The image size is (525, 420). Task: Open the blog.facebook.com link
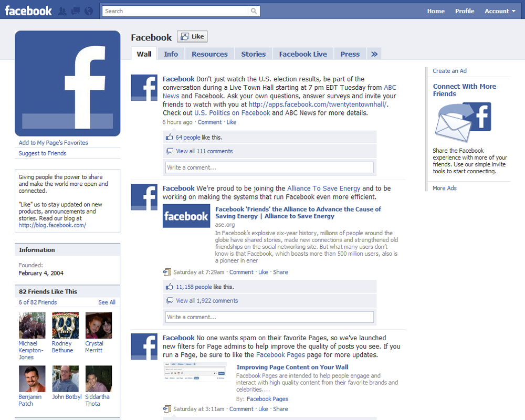point(52,225)
